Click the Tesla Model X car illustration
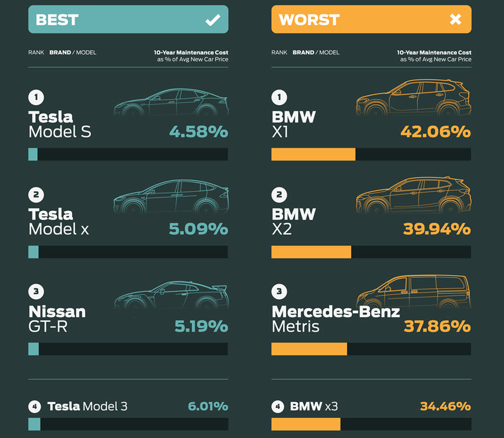 pos(171,199)
